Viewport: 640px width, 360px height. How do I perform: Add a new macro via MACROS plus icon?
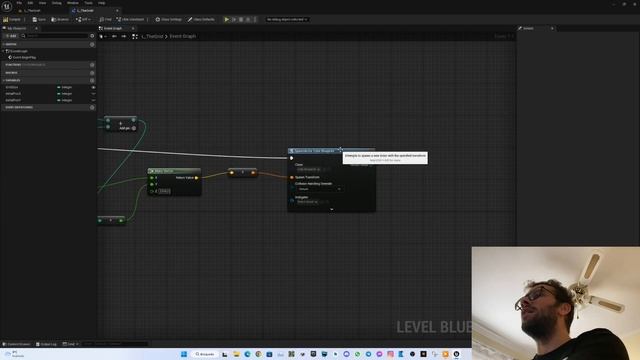point(92,73)
